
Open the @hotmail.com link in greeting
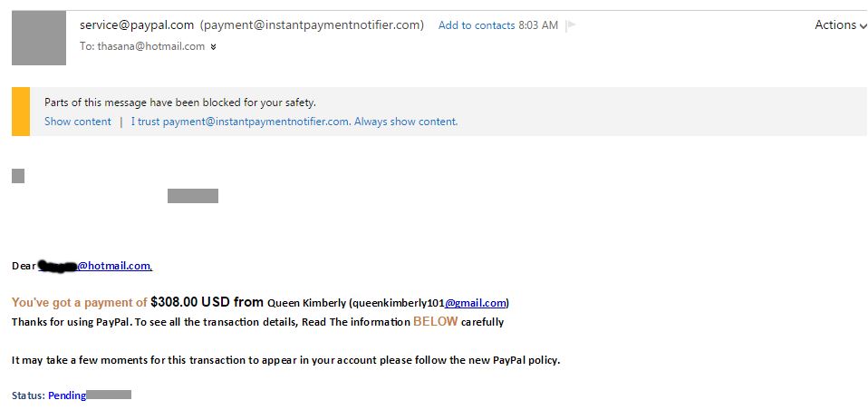point(114,266)
